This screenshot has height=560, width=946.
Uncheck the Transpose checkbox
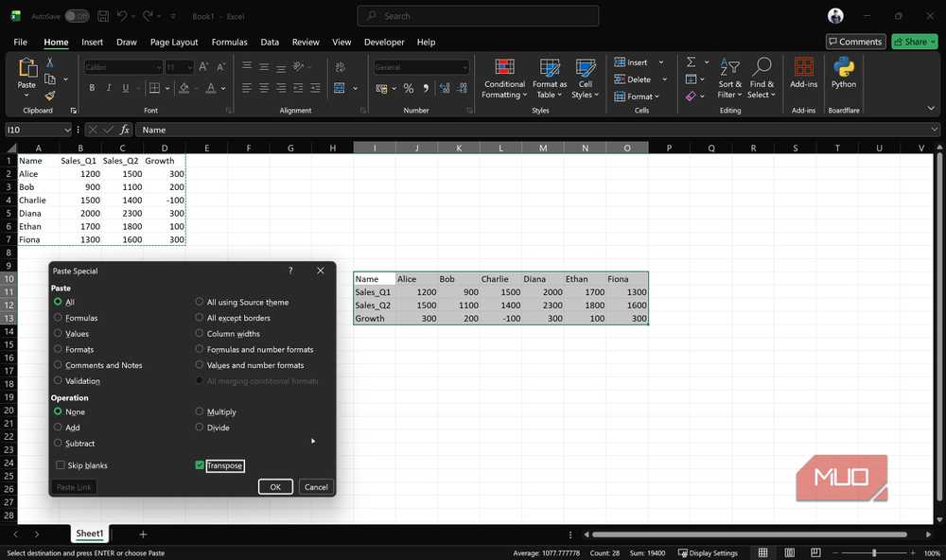pyautogui.click(x=200, y=465)
